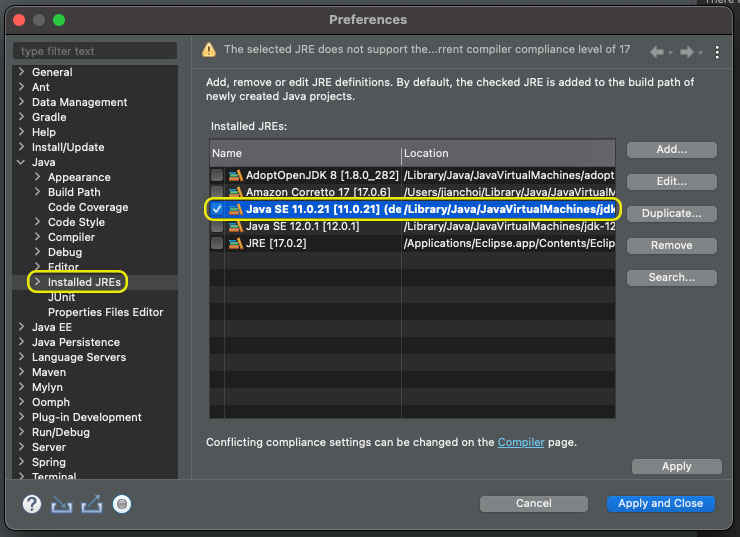Check the AdoptOpenJDK 8 checkbox
The height and width of the screenshot is (537, 740).
217,175
